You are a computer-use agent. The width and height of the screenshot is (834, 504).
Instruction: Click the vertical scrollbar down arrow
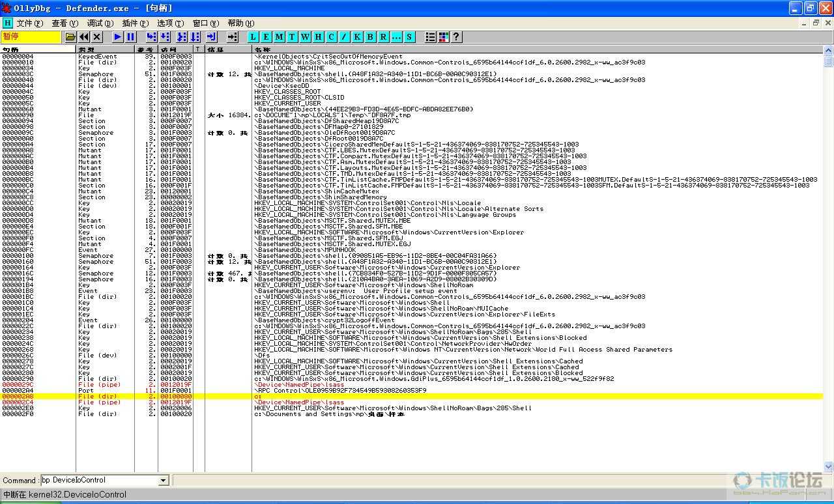(x=829, y=467)
